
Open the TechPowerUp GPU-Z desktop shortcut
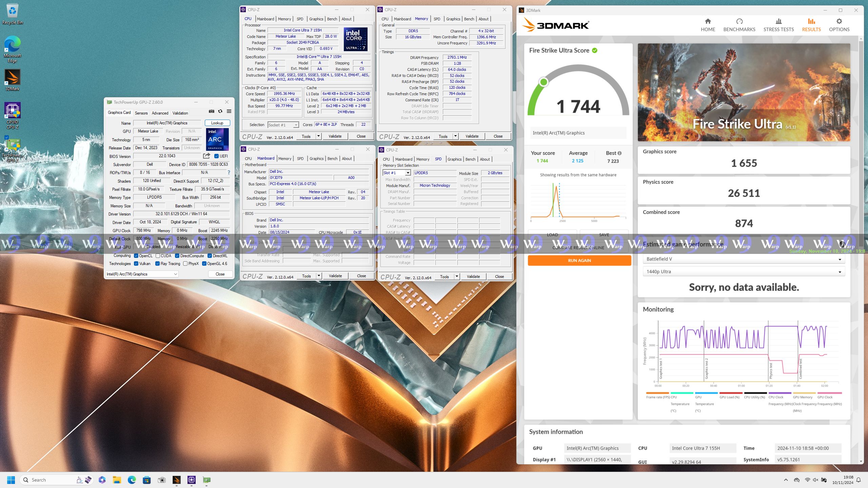pos(13,150)
